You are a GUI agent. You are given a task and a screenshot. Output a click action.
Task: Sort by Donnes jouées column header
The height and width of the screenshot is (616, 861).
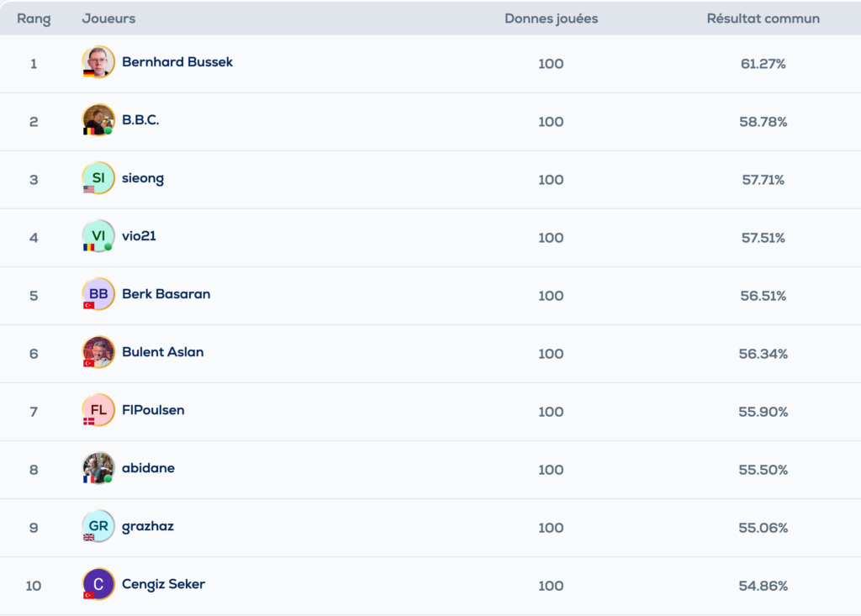(551, 18)
